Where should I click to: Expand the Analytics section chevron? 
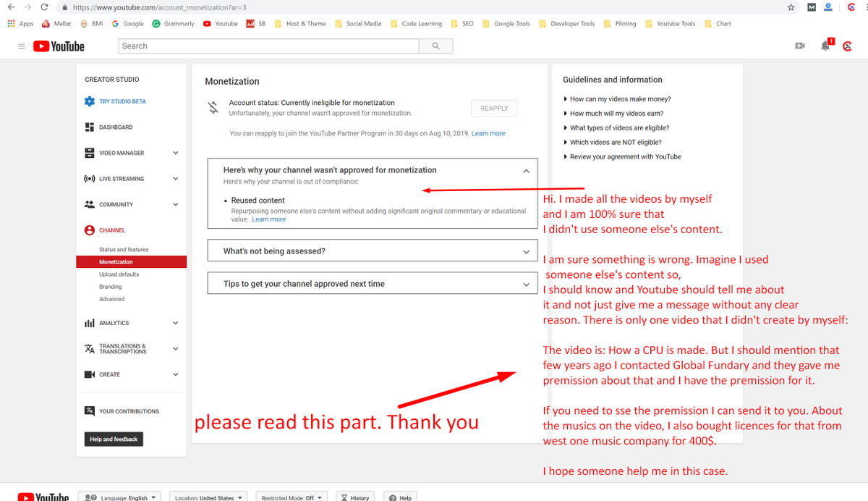(176, 323)
